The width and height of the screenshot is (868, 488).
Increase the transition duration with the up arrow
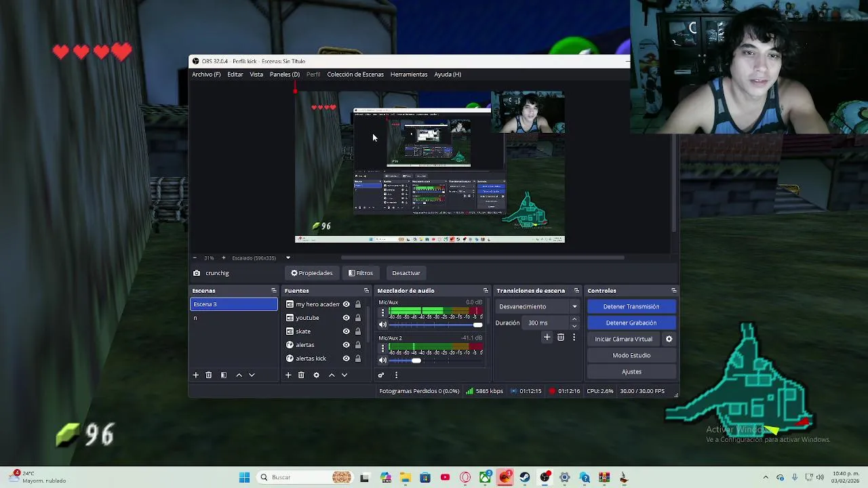point(574,319)
